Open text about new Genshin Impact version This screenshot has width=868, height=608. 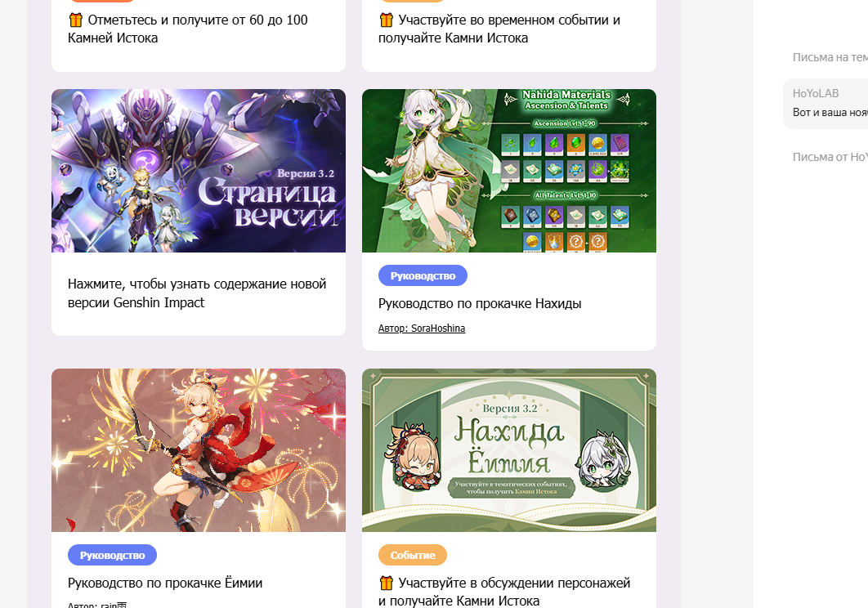197,293
